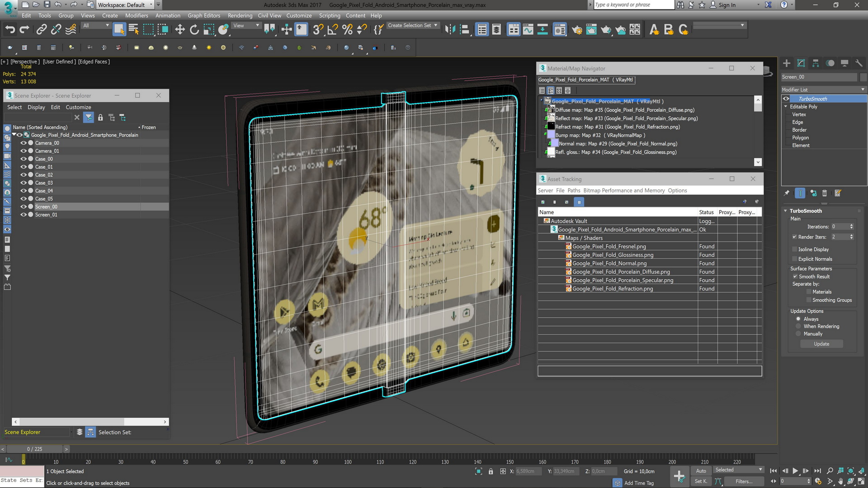868x488 pixels.
Task: Switch to the Create command panel tab
Action: click(x=787, y=63)
